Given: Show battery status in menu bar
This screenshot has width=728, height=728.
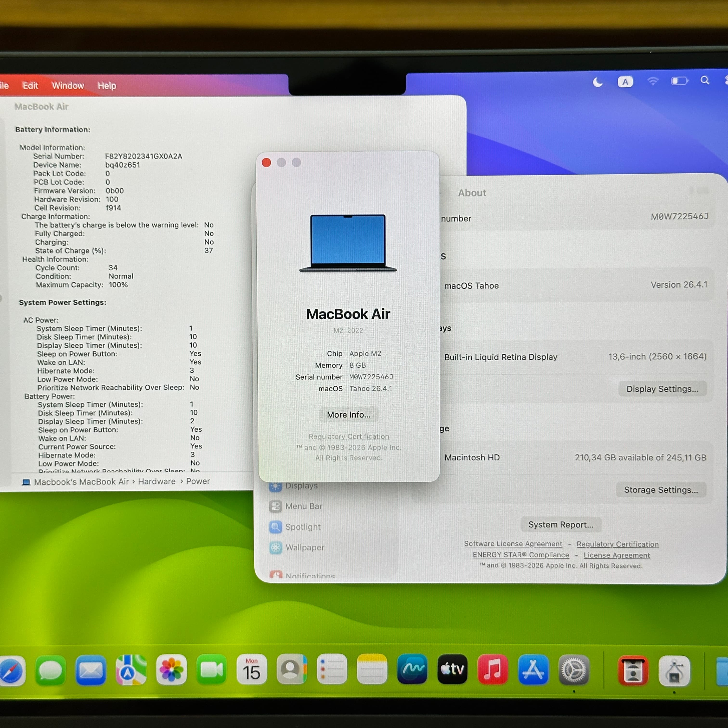Looking at the screenshot, I should pos(679,81).
